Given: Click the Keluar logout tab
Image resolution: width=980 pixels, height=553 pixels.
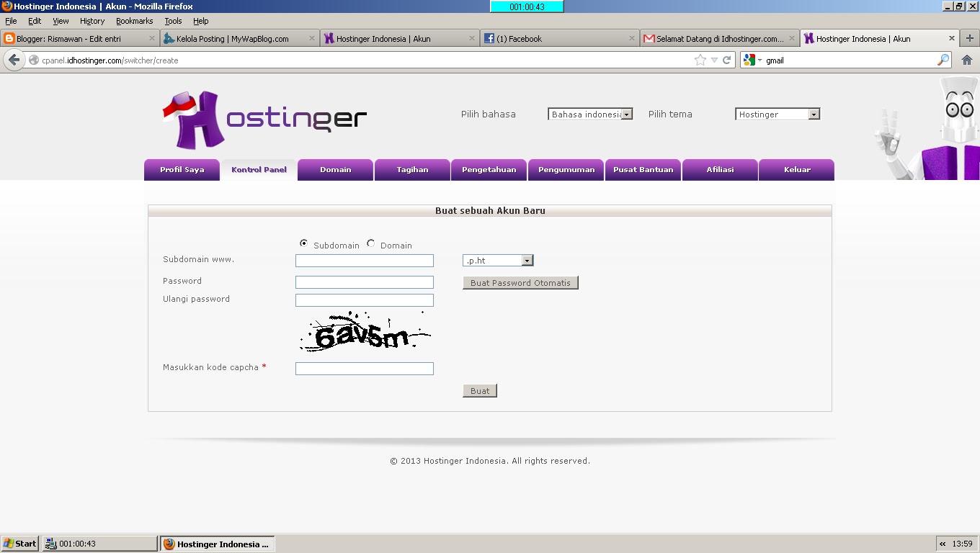Looking at the screenshot, I should pyautogui.click(x=797, y=170).
